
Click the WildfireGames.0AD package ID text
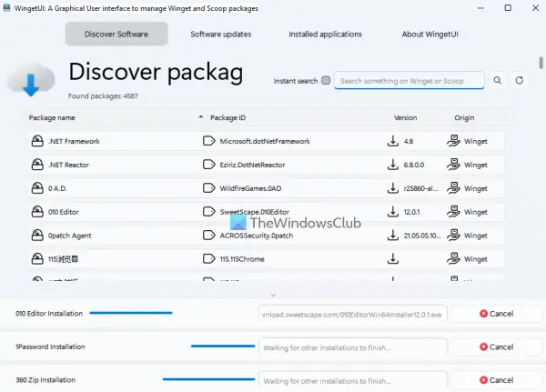point(250,188)
